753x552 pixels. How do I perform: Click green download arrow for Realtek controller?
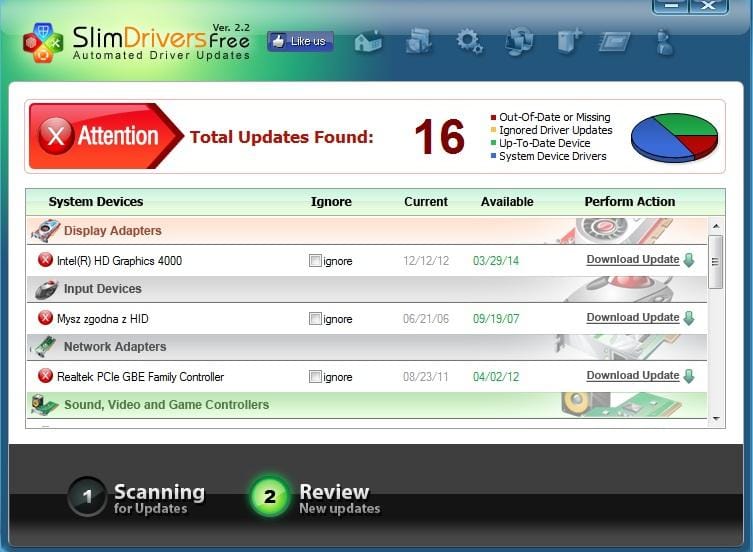[688, 376]
